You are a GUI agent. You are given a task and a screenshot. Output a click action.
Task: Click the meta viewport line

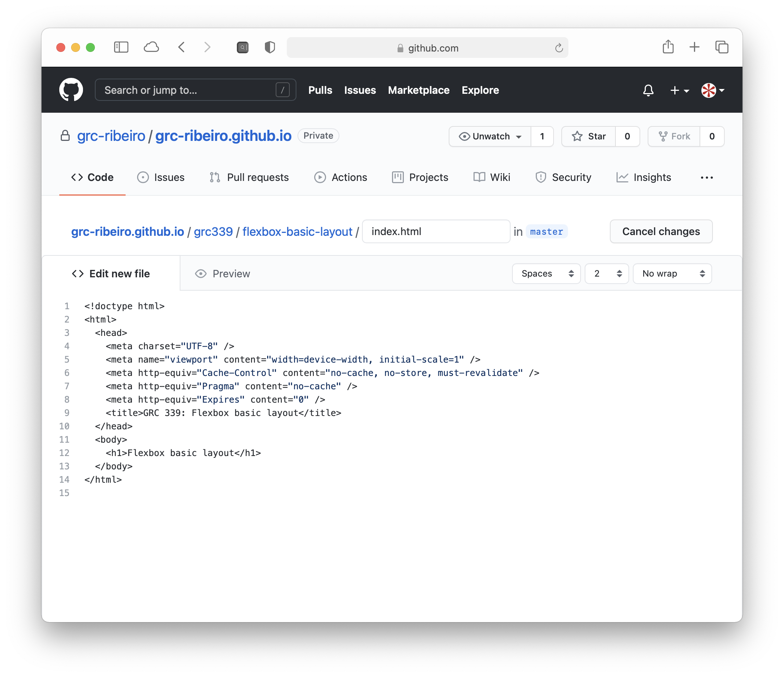tap(293, 359)
